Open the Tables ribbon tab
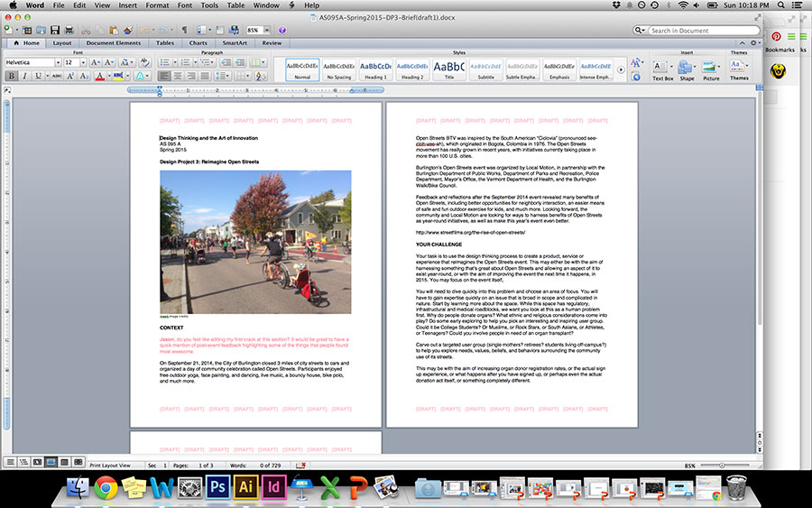 (165, 43)
